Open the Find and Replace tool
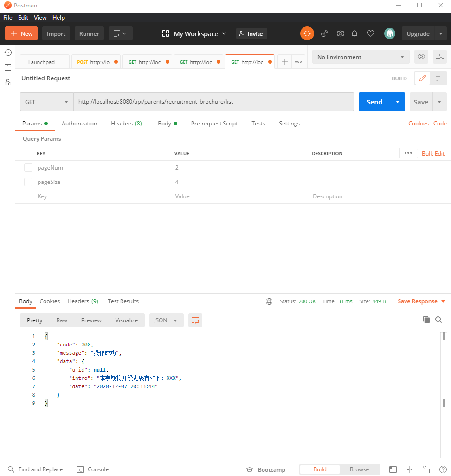 click(35, 469)
